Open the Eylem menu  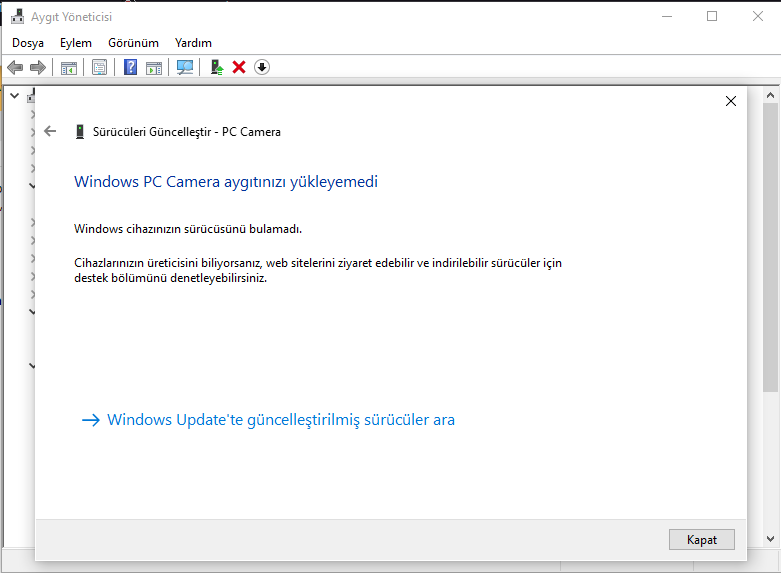pos(76,43)
